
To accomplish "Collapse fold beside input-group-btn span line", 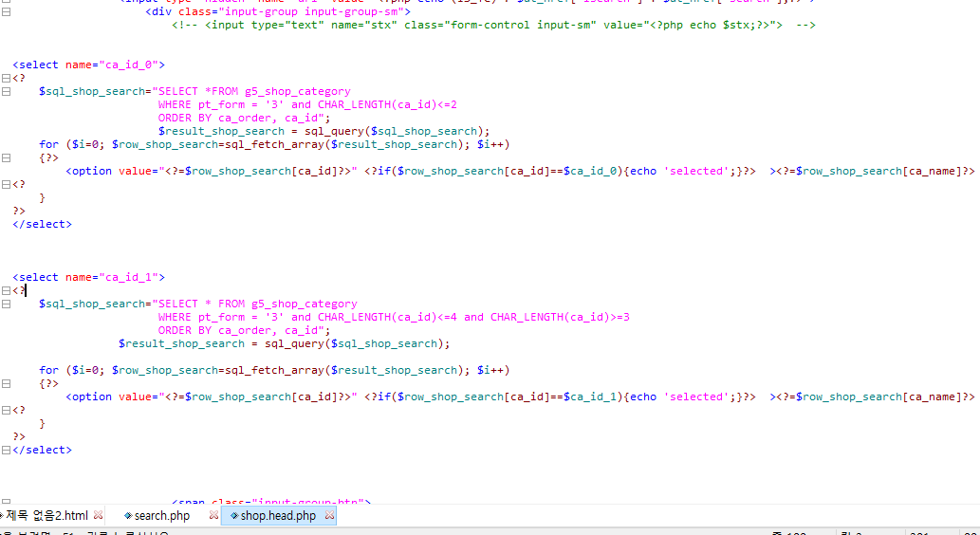I will click(x=6, y=502).
